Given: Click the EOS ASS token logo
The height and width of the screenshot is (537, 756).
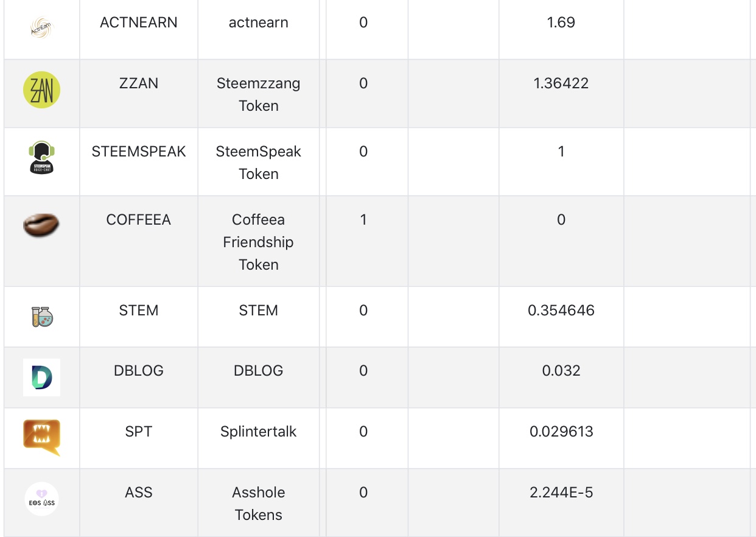Looking at the screenshot, I should [41, 499].
